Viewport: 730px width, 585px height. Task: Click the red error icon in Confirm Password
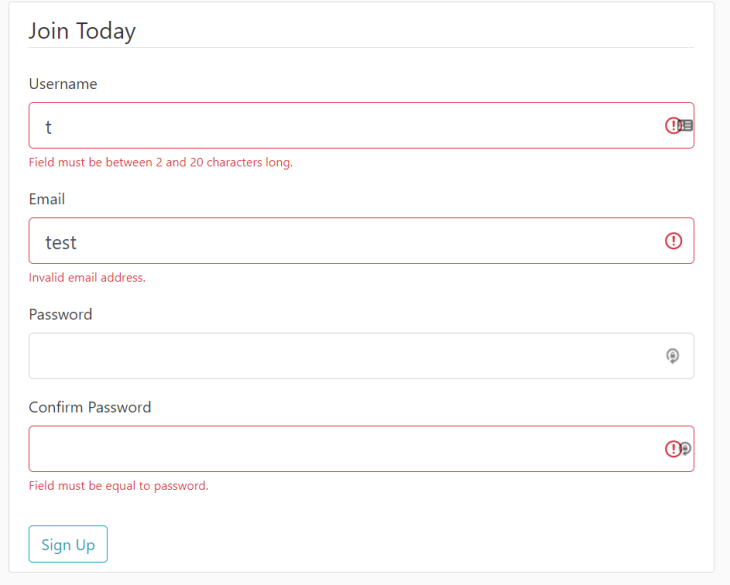pos(673,449)
